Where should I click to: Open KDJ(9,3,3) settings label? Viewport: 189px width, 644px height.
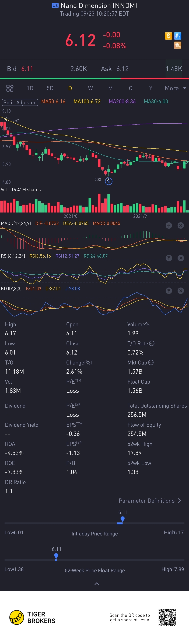click(x=11, y=288)
